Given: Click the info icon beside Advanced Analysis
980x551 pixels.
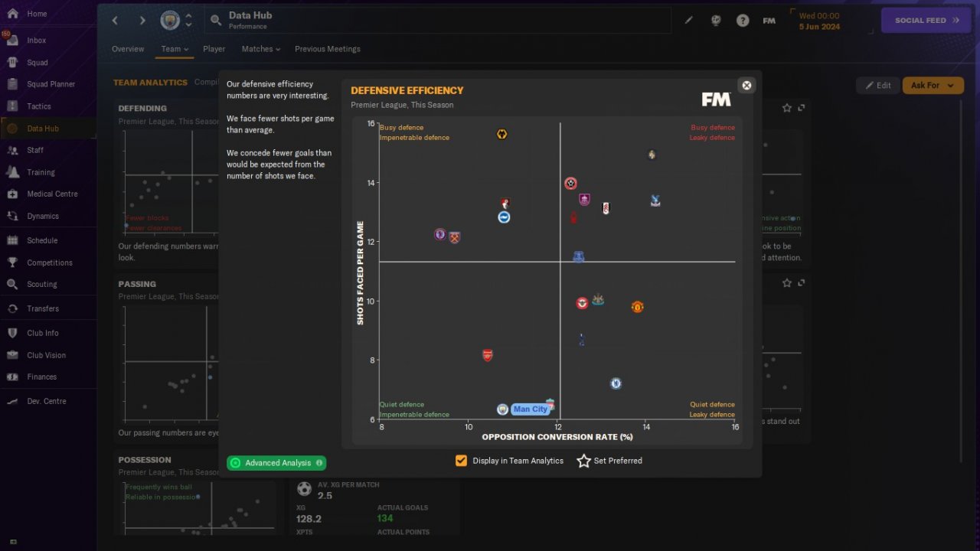Looking at the screenshot, I should pyautogui.click(x=319, y=463).
